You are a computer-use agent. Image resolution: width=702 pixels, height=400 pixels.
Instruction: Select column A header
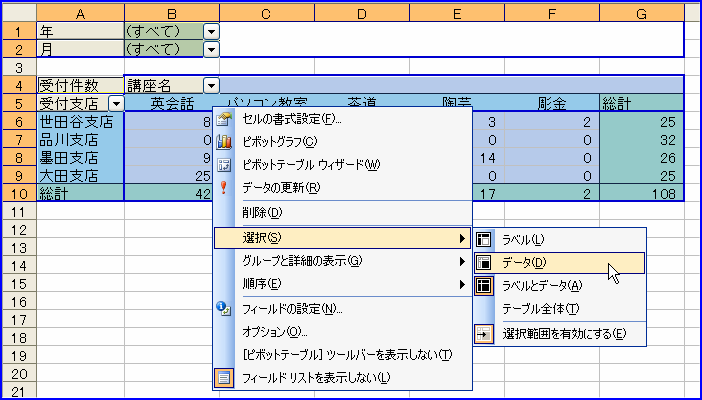pos(81,13)
